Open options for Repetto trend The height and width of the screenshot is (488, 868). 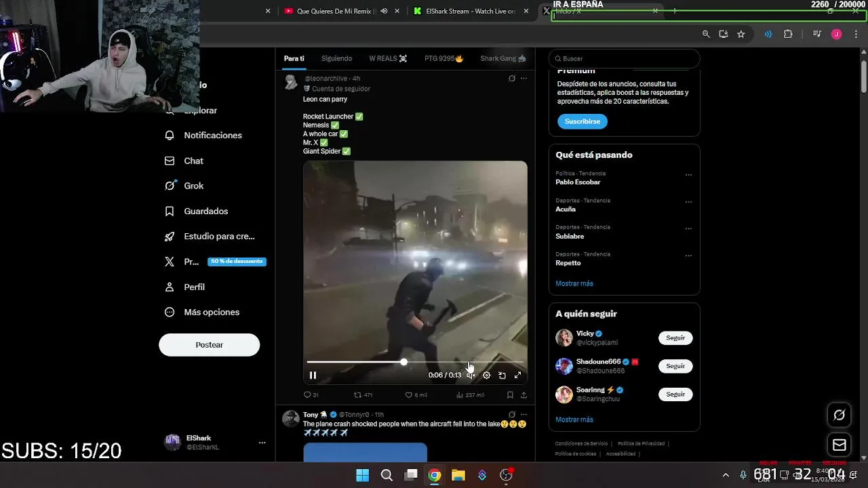pos(688,256)
